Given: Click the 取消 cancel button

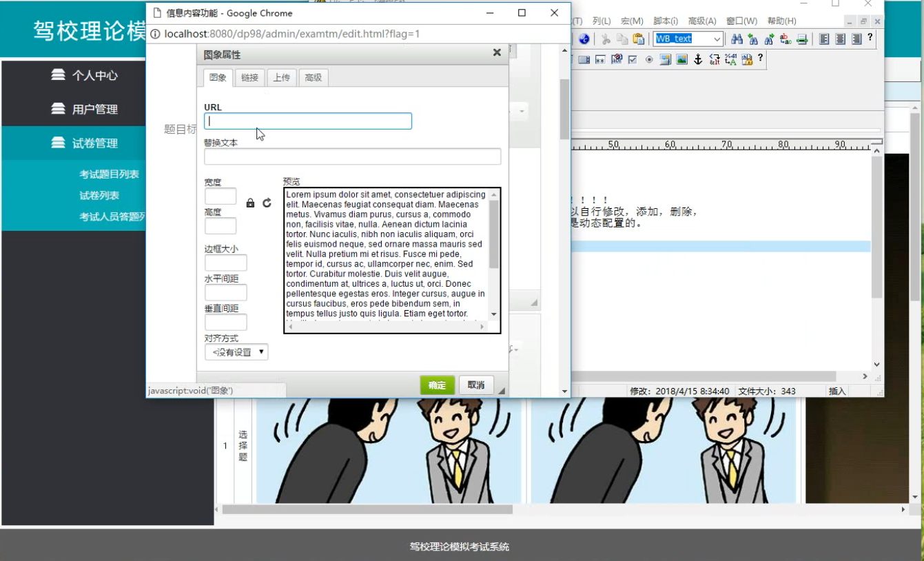Looking at the screenshot, I should [476, 385].
